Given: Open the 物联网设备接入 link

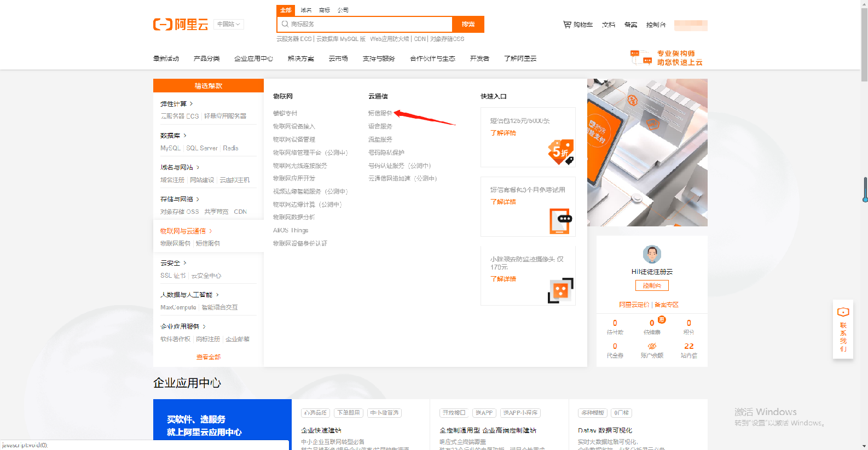Looking at the screenshot, I should click(294, 126).
